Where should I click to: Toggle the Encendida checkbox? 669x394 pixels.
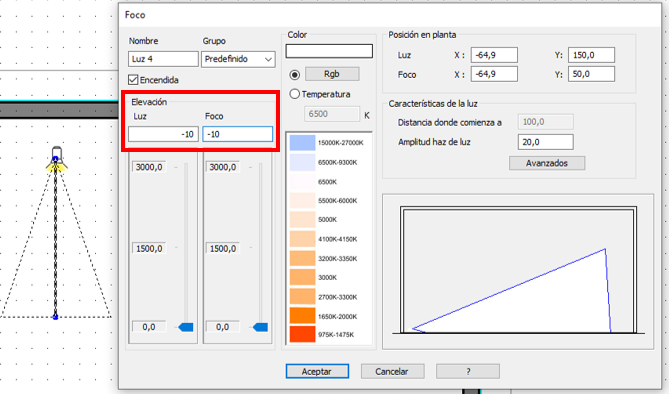pyautogui.click(x=133, y=80)
